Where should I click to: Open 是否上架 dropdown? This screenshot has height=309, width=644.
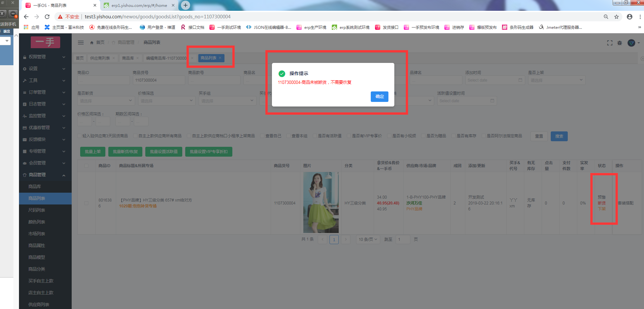557,80
